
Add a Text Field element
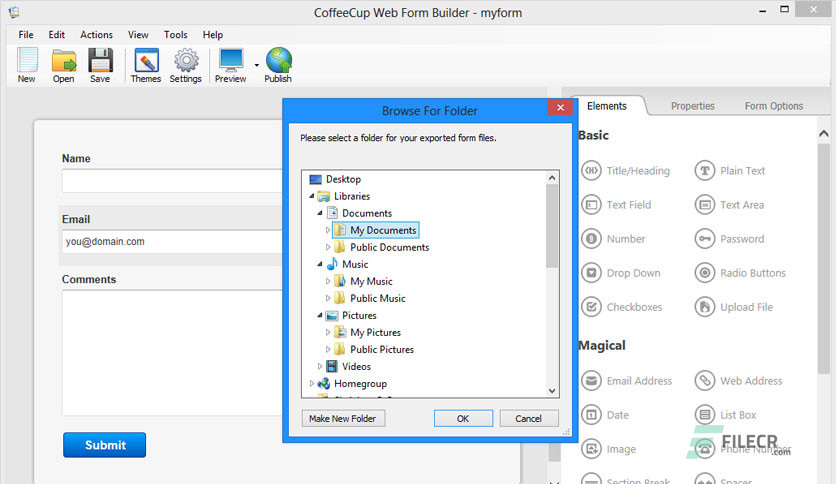point(616,205)
